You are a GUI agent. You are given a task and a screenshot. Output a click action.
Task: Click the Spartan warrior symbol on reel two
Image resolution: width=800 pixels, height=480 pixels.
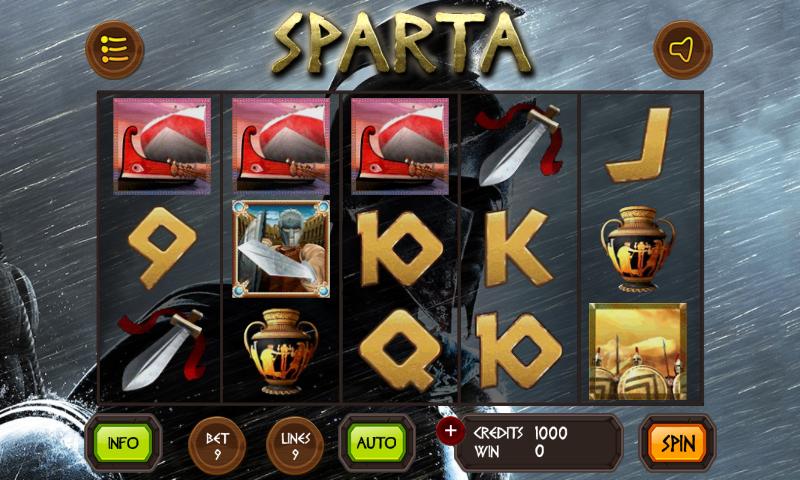281,249
